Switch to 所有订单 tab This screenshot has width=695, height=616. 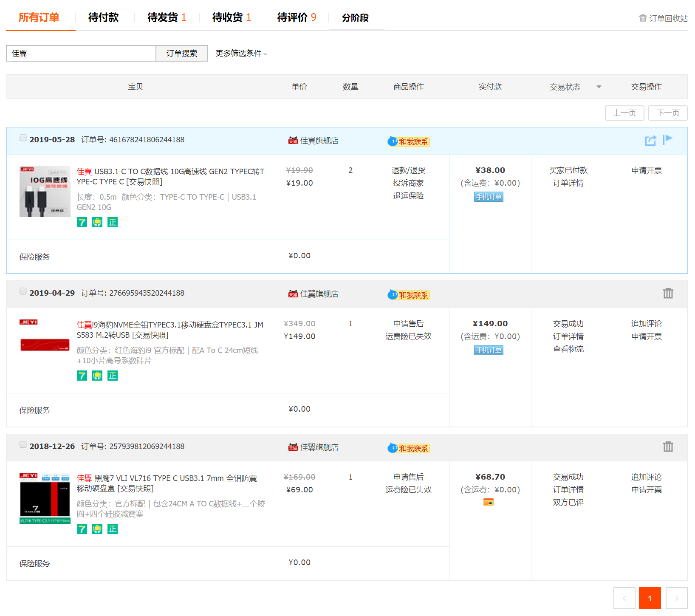click(x=39, y=17)
